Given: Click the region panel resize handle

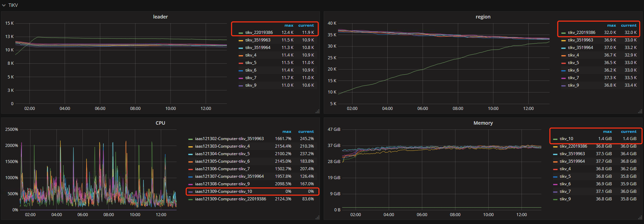Looking at the screenshot, I should click(640, 111).
